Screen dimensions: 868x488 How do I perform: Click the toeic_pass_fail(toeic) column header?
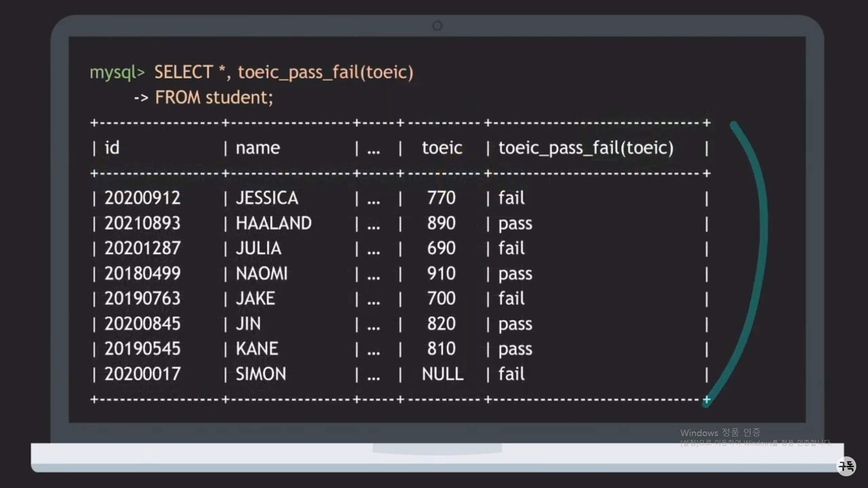coord(586,148)
